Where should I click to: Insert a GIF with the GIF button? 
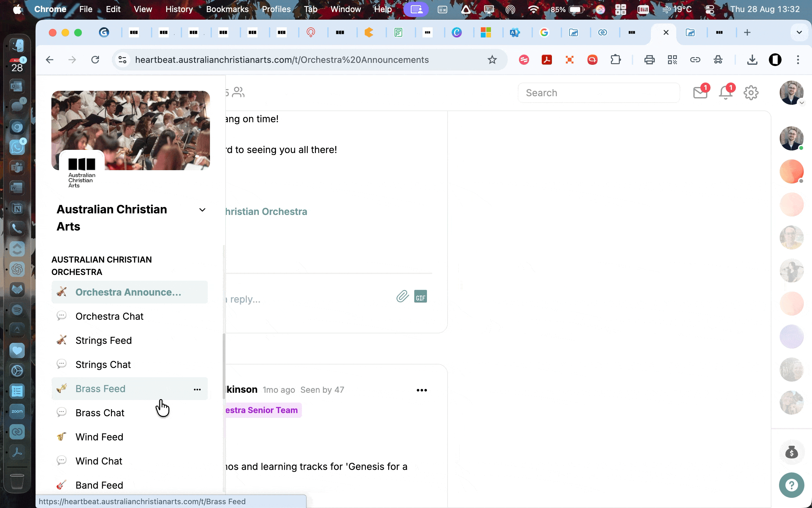point(420,296)
